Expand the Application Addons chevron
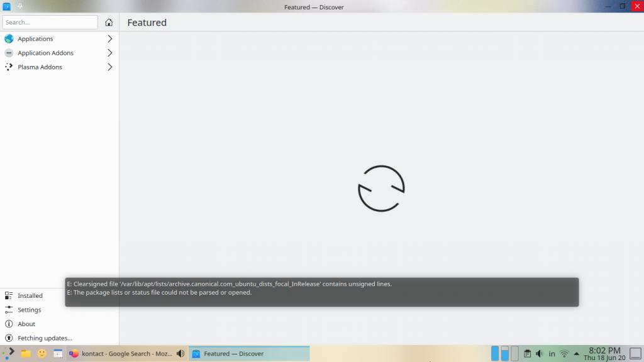Viewport: 644px width, 362px height. click(110, 53)
